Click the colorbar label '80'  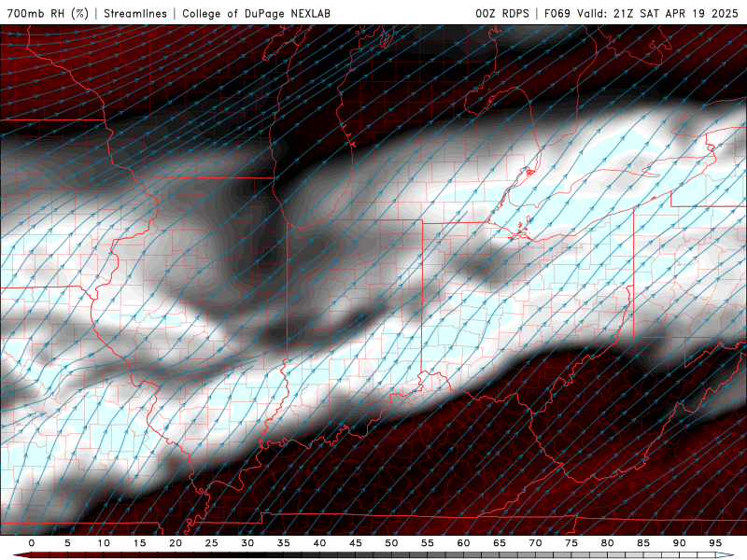(608, 543)
